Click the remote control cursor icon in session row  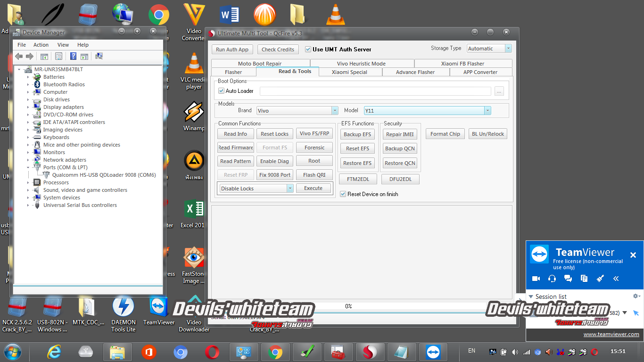click(636, 313)
